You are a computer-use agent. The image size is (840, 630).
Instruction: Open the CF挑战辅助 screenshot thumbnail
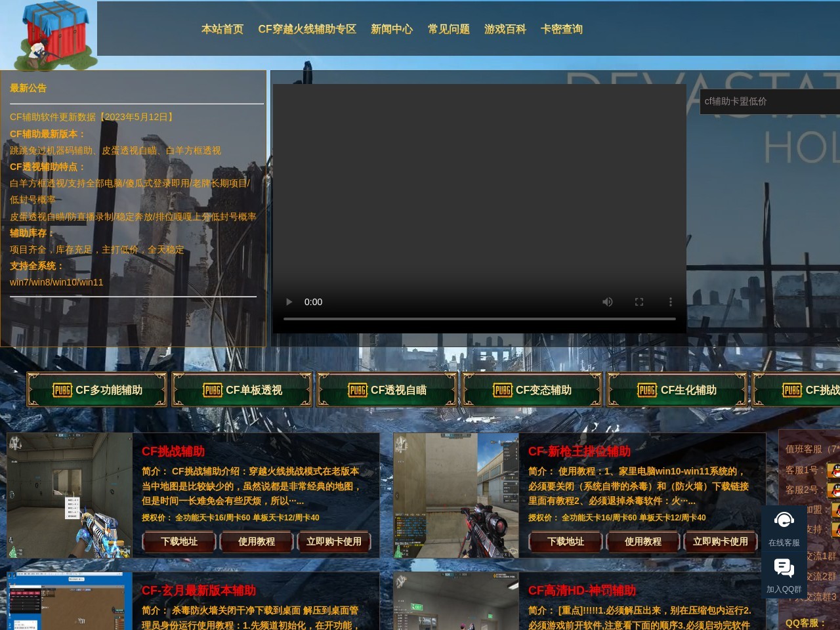pyautogui.click(x=70, y=495)
